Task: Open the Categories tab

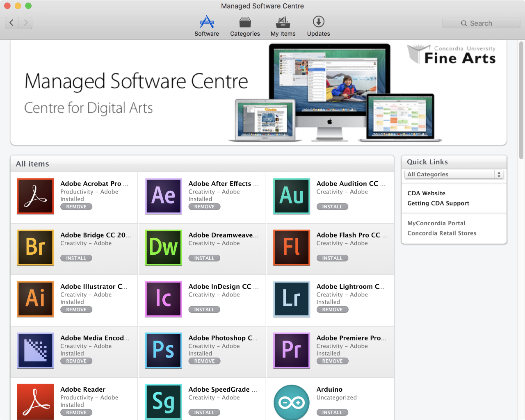Action: point(245,26)
